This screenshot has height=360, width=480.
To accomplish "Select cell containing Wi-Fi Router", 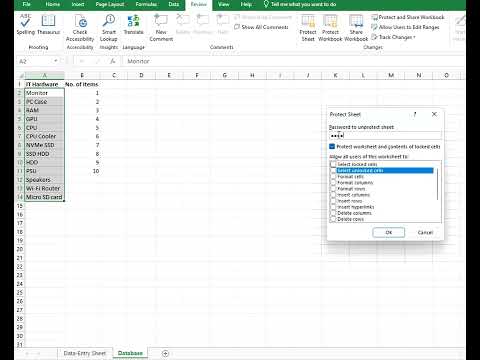I will (45, 188).
